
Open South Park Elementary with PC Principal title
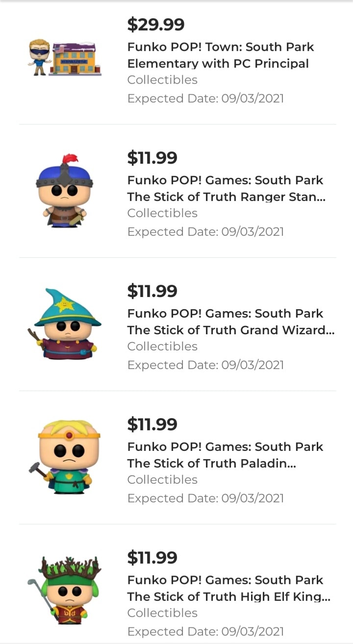click(x=221, y=55)
